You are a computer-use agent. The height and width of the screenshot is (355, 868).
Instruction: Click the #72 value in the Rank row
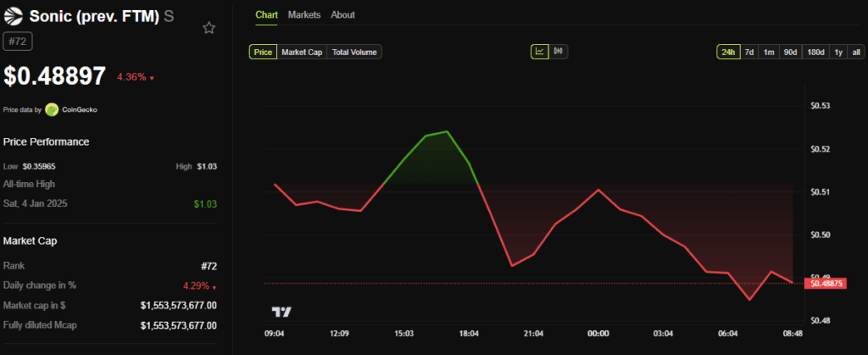(209, 266)
